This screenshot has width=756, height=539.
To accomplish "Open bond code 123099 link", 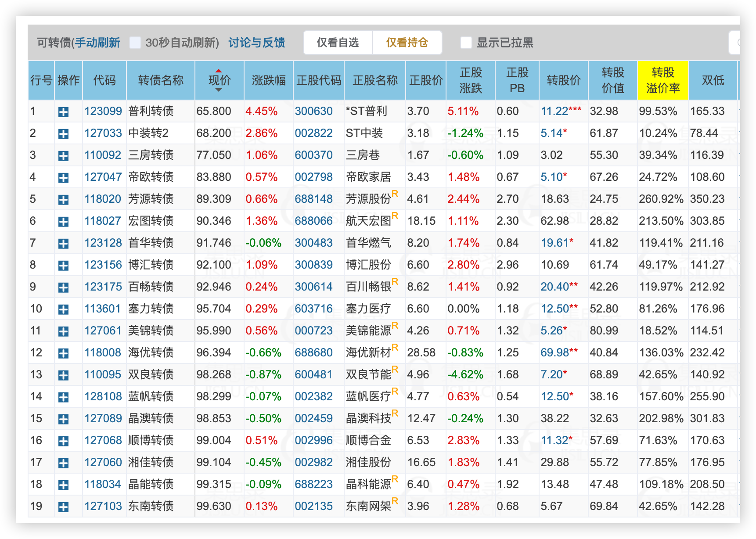I will tap(103, 111).
